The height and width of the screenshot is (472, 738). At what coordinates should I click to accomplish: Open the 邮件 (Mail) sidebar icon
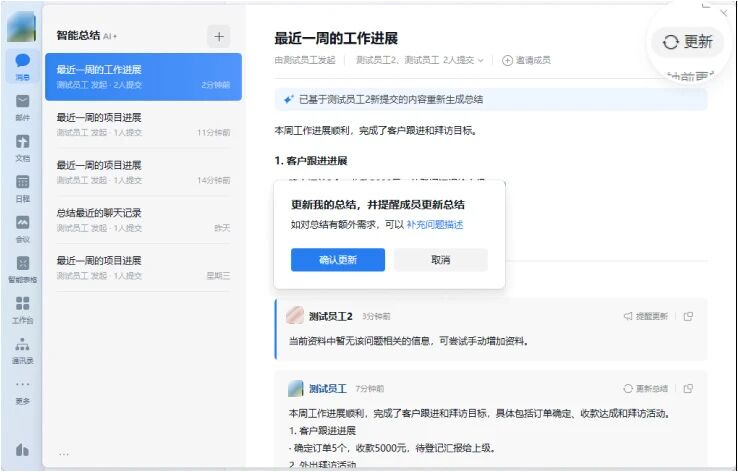[x=22, y=105]
